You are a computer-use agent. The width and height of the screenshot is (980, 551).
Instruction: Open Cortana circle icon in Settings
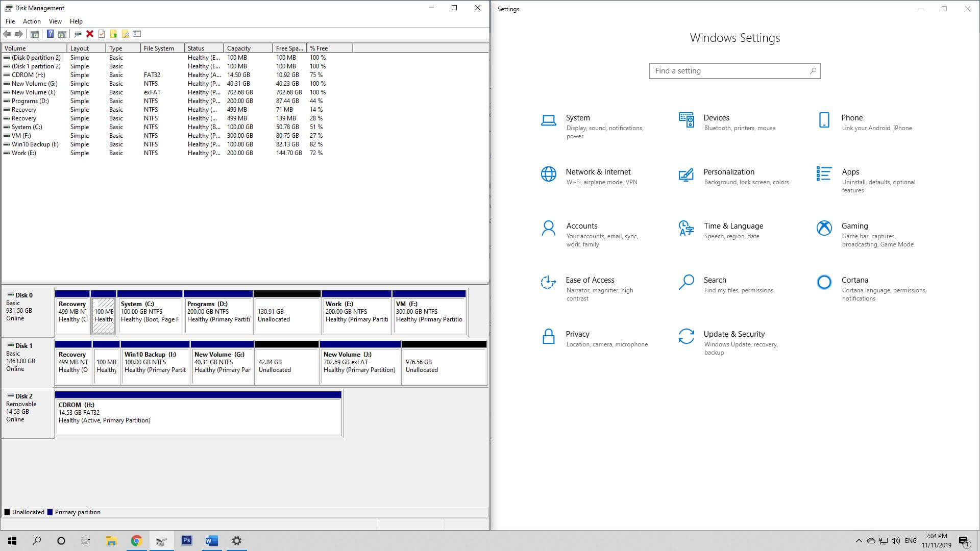(x=824, y=282)
